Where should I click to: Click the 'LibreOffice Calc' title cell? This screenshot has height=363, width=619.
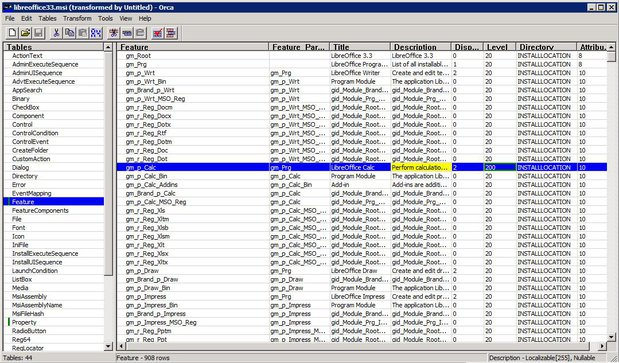[360, 168]
